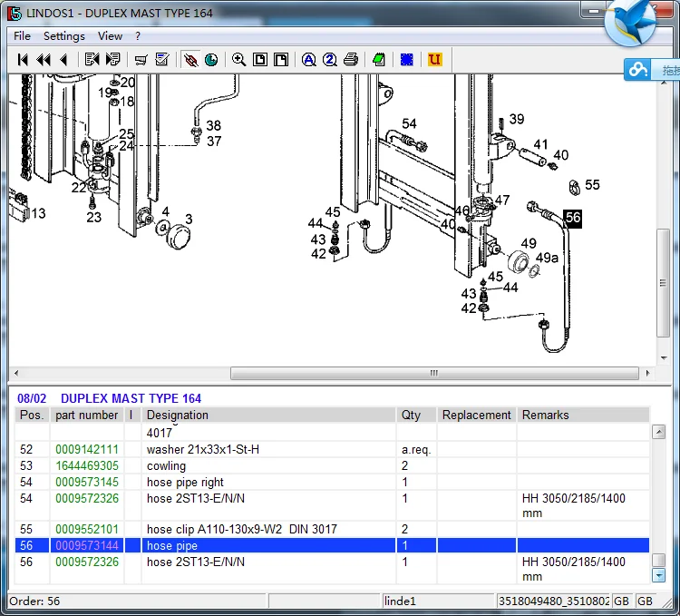The width and height of the screenshot is (680, 616).
Task: Open part number 0009142111
Action: [87, 449]
